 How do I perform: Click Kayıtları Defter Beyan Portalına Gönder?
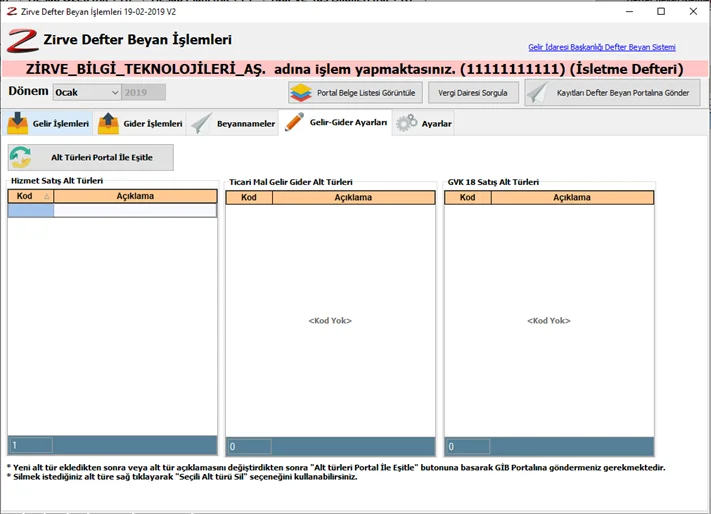(613, 92)
